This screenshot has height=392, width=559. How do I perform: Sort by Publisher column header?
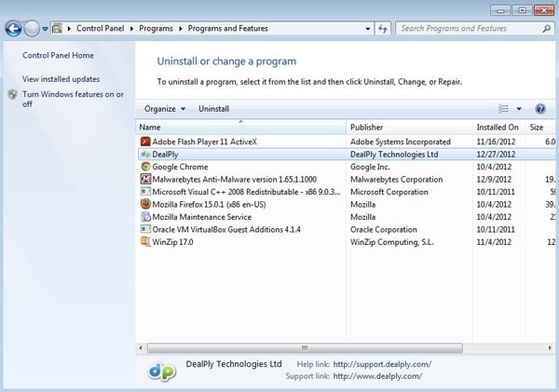[409, 128]
